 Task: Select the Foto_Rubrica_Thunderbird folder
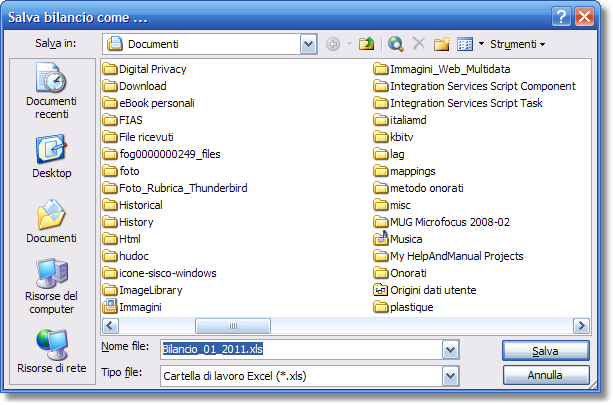175,188
